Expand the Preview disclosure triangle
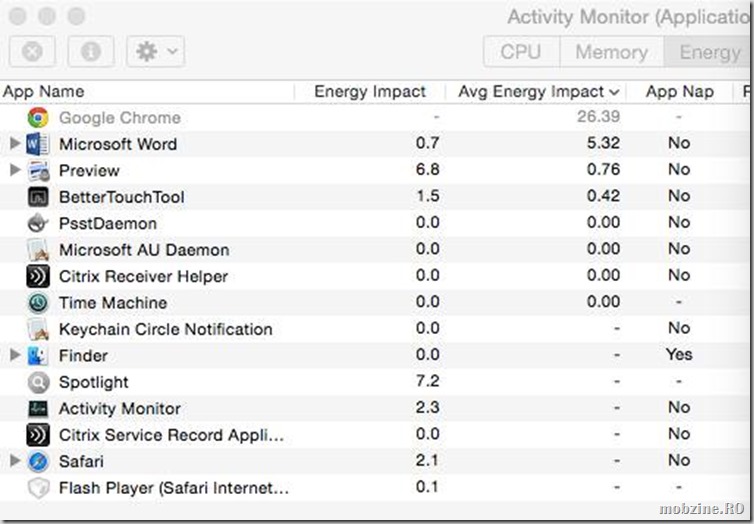Viewport: 754px width, 524px height. point(15,169)
